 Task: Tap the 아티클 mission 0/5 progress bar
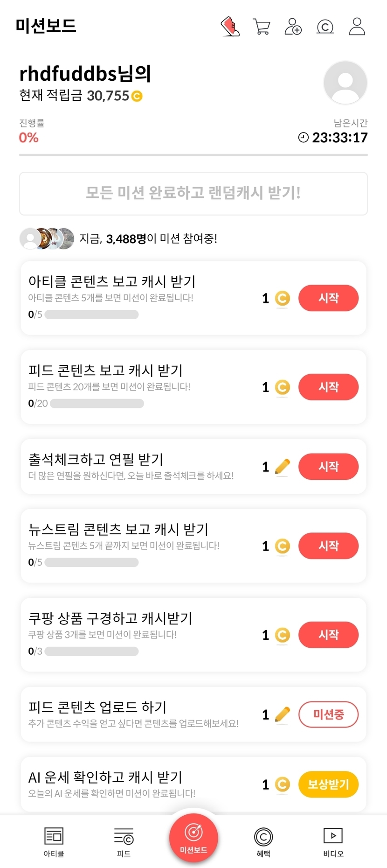coord(91,315)
